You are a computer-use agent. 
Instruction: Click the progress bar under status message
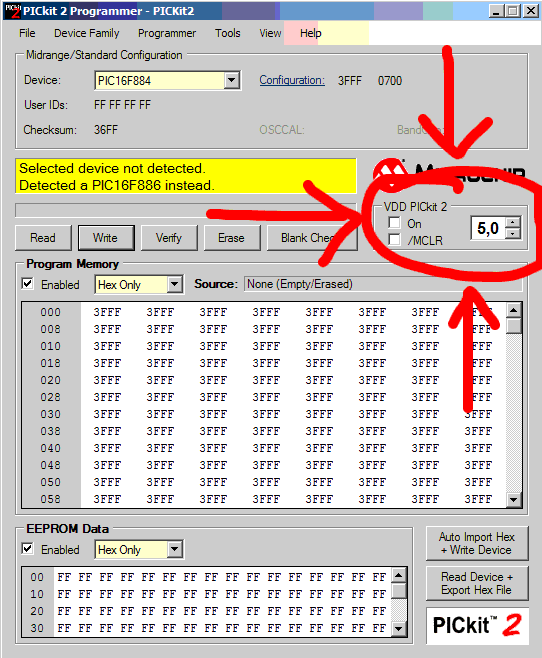(x=186, y=211)
